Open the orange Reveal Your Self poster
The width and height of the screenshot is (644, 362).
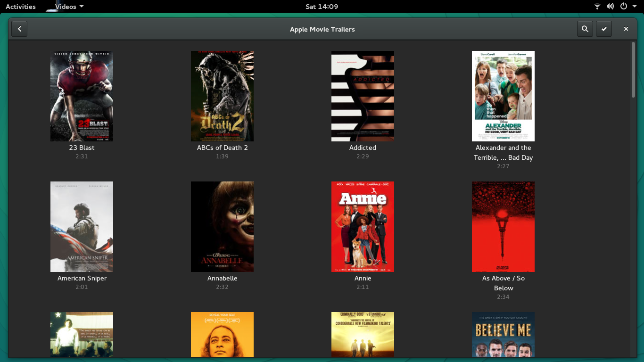click(222, 335)
